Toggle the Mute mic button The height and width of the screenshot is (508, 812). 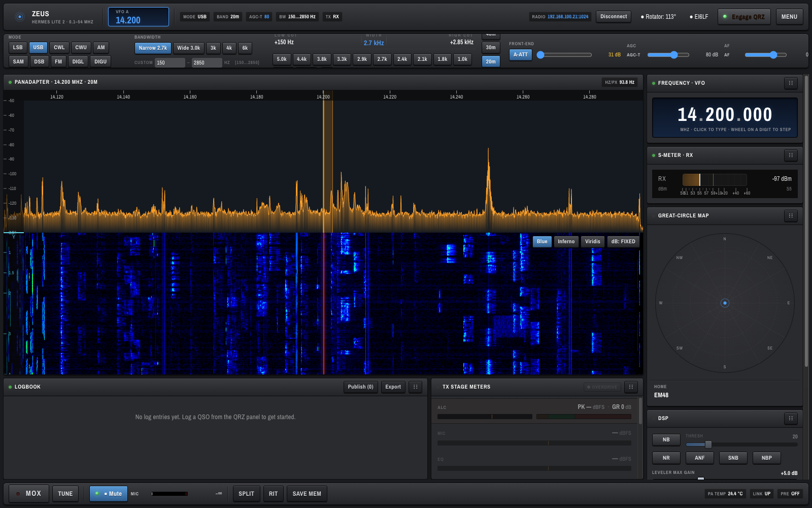click(x=109, y=494)
